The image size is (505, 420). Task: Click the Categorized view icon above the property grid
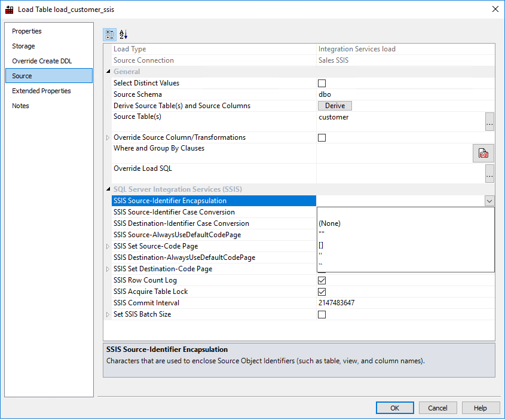click(110, 35)
